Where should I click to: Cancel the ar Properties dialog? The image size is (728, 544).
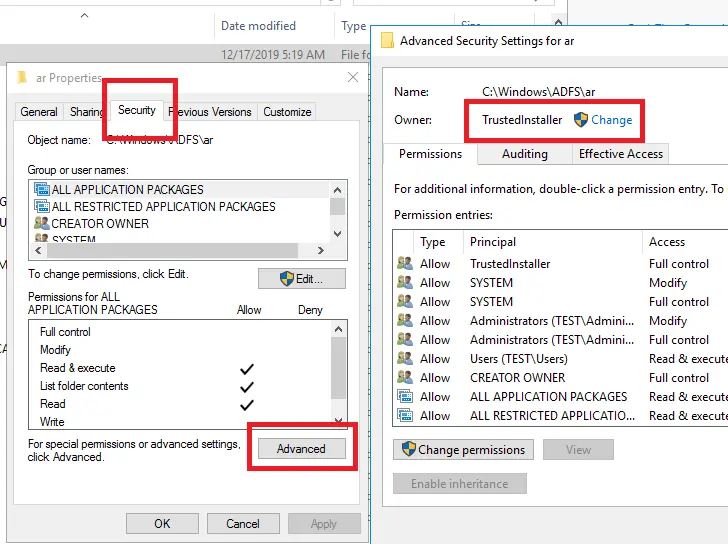point(243,524)
